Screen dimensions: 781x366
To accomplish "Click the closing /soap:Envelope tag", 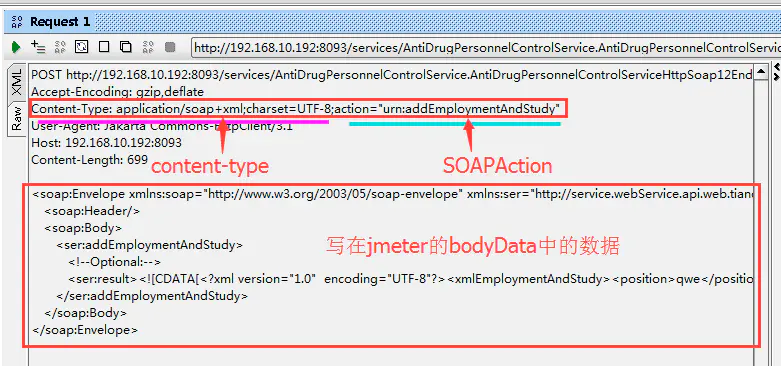I will [x=85, y=330].
